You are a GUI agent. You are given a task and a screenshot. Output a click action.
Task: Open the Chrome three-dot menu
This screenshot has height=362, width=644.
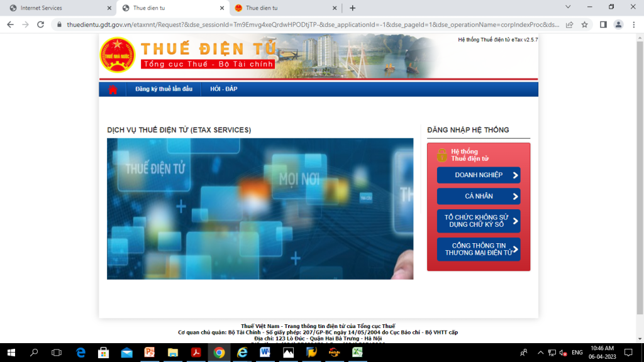point(634,25)
